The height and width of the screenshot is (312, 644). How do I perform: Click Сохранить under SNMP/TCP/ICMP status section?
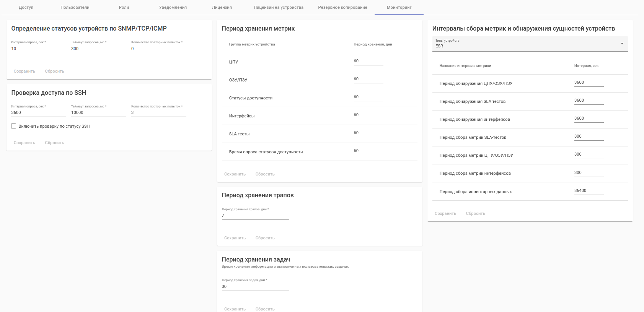pos(24,71)
